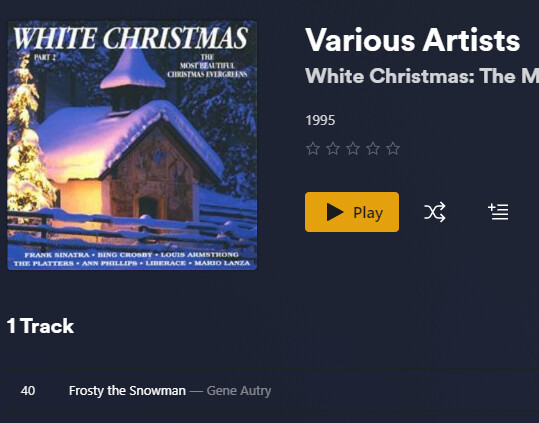Rate the album three stars

point(353,149)
